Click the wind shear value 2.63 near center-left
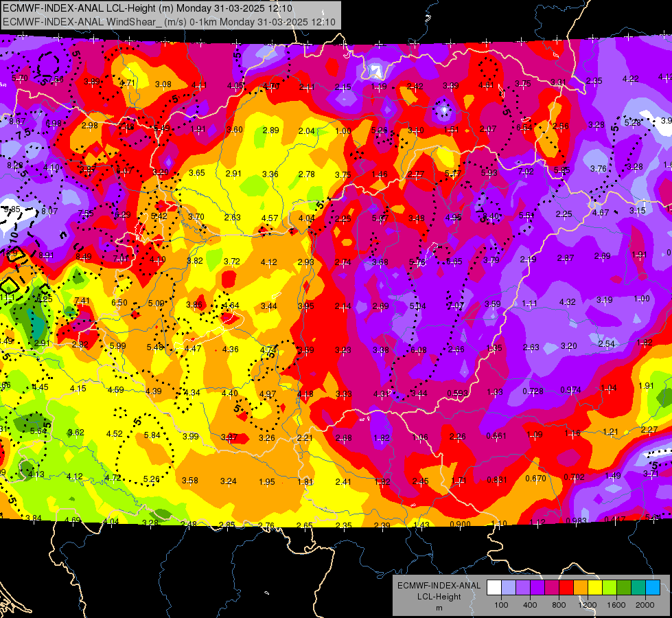Screen dimensions: 672x618 (232, 218)
